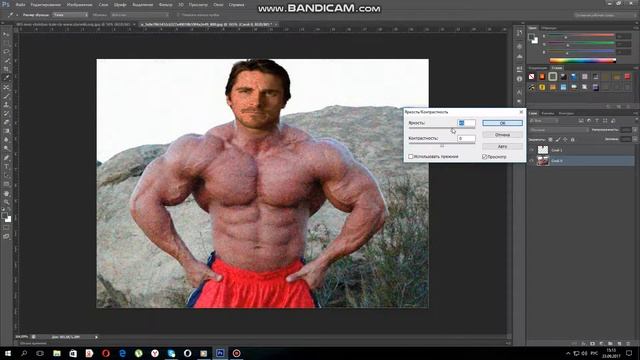Open the layer filter type dropdown
Image resolution: width=640 pixels, height=360 pixels.
543,121
